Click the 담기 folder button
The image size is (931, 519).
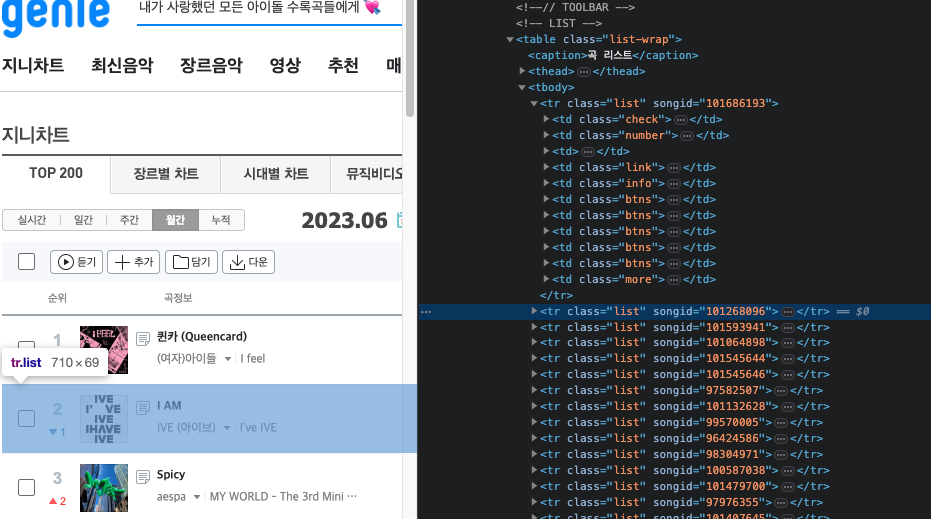[x=191, y=262]
